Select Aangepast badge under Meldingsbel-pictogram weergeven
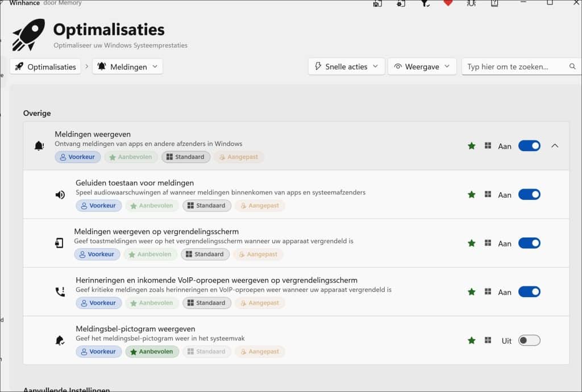This screenshot has width=582, height=392. (260, 351)
